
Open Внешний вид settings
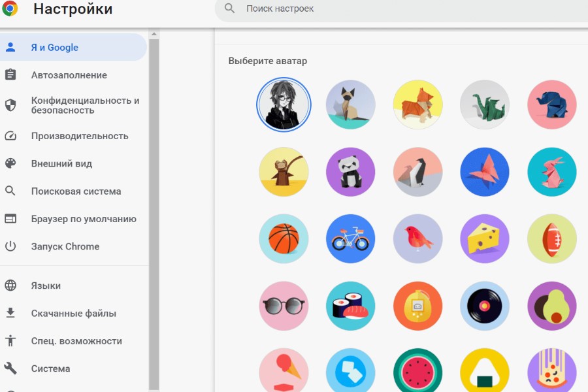click(x=61, y=164)
